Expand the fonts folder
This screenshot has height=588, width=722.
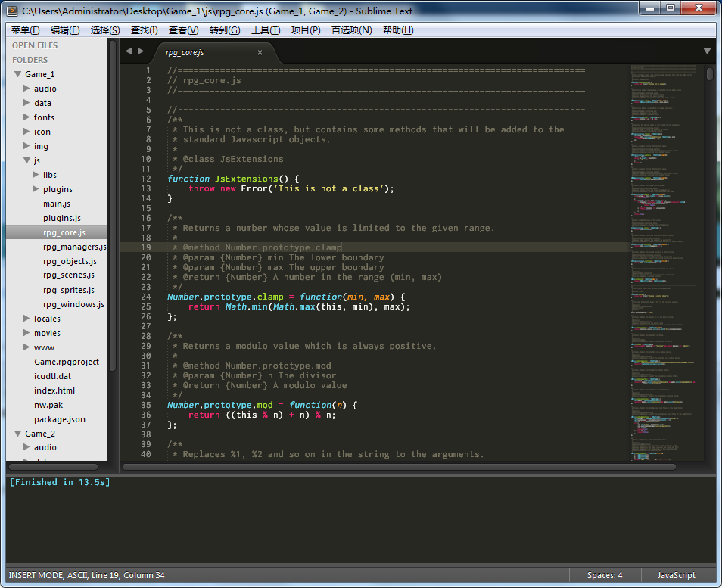[x=26, y=117]
